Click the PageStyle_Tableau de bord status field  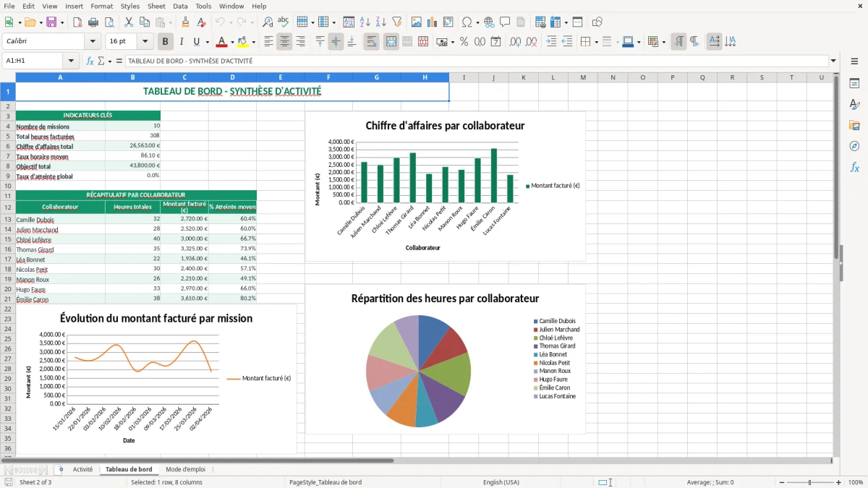click(325, 482)
